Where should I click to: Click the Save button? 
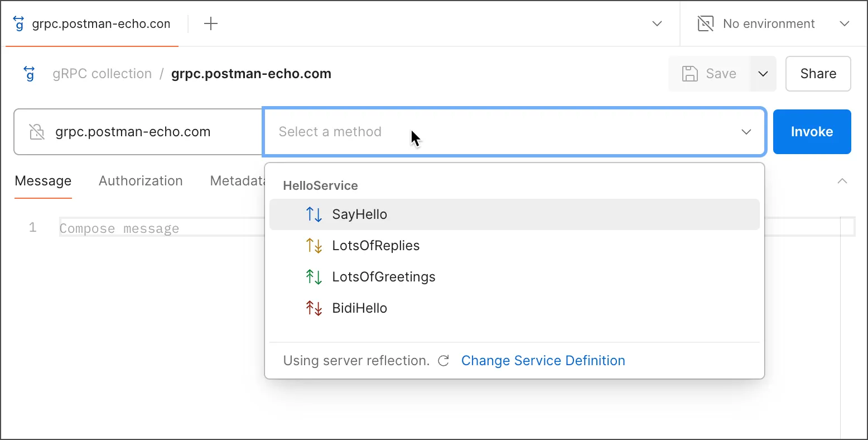[710, 74]
